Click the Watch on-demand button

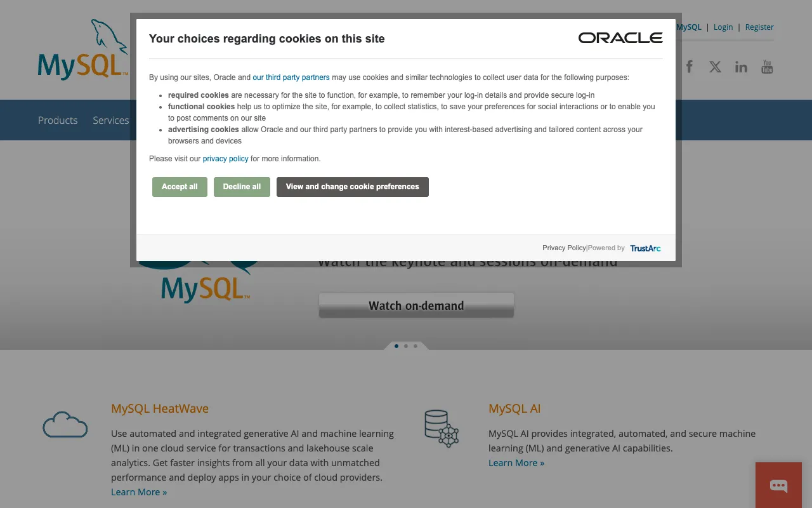pyautogui.click(x=416, y=305)
